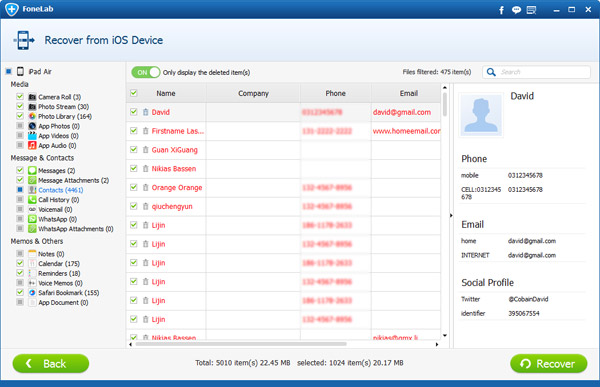
Task: Open App Document (0) category
Action: (x=63, y=302)
